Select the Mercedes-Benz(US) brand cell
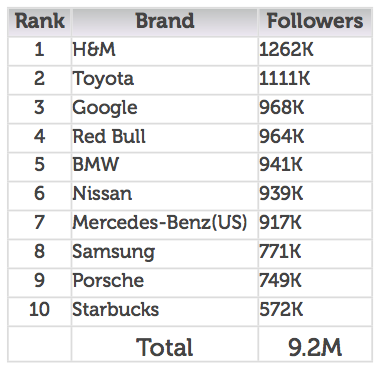The height and width of the screenshot is (368, 379). tap(165, 224)
